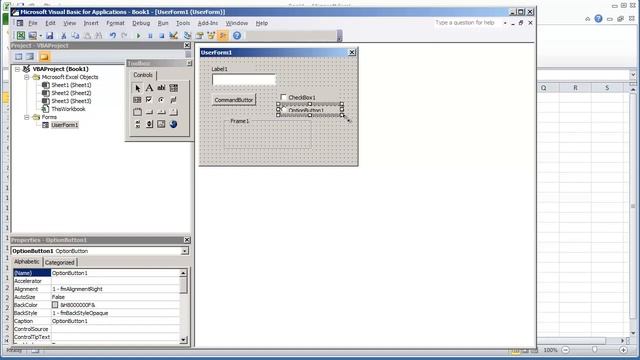Select the ToggleButton tool in Toolbox
640x360 pixels.
[173, 100]
